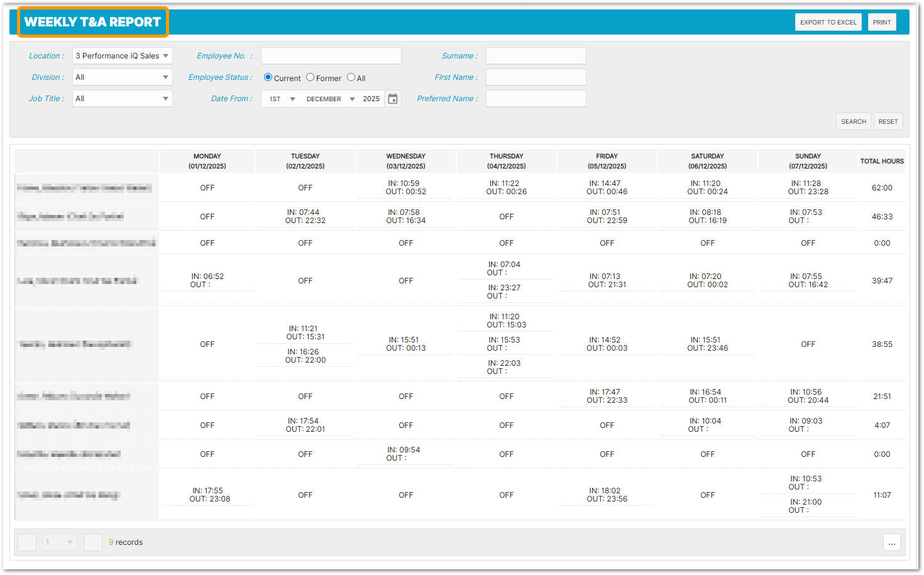Change the month dropdown showing DECEMBER
Screen dimensions: 924x575
(330, 99)
